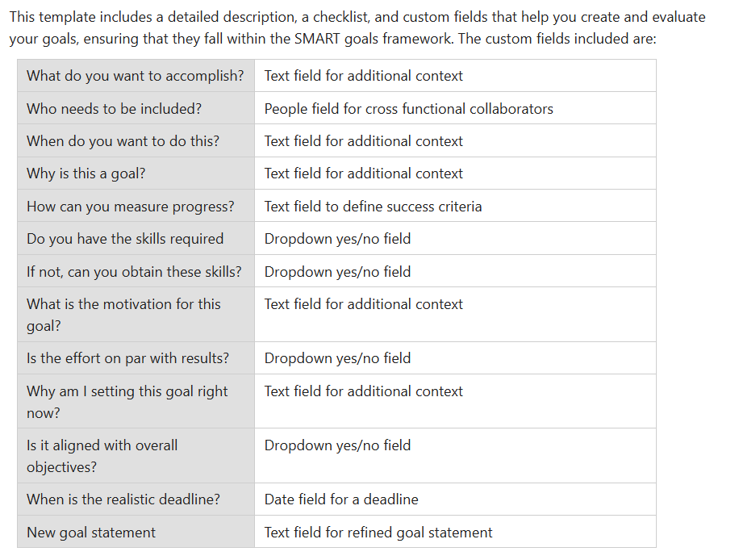Screen dimensions: 739x560
Task: Select 'Is it aligned with overall objectives?' cell
Action: [x=102, y=456]
